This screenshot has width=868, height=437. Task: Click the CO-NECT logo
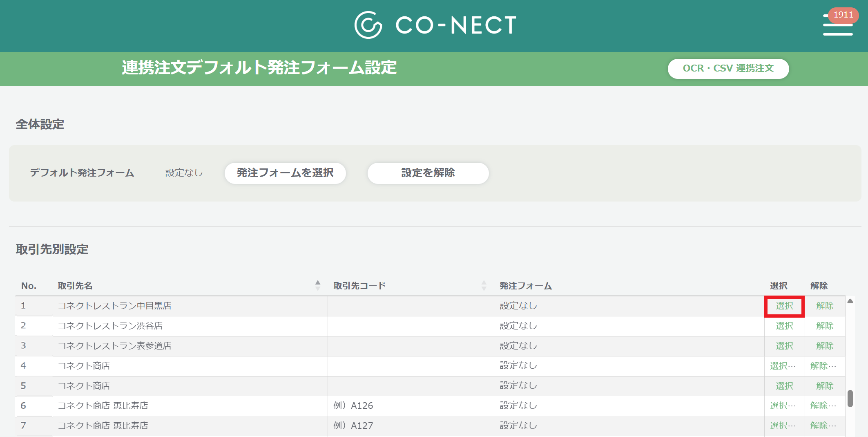(x=435, y=25)
